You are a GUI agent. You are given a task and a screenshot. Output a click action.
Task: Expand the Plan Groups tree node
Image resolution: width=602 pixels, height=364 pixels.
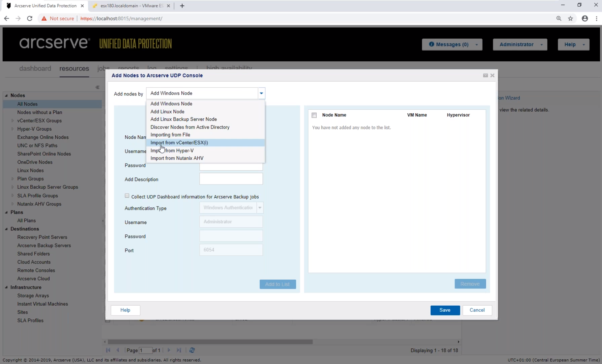pyautogui.click(x=13, y=179)
